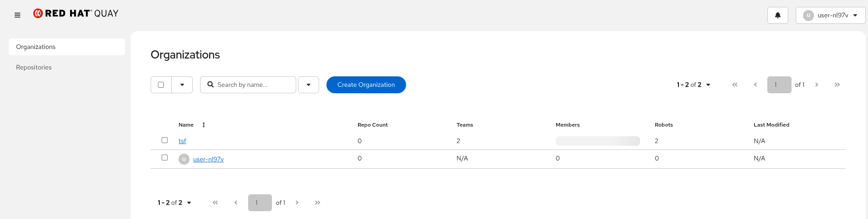Click the search magnifier icon
The image size is (868, 219).
pos(211,85)
